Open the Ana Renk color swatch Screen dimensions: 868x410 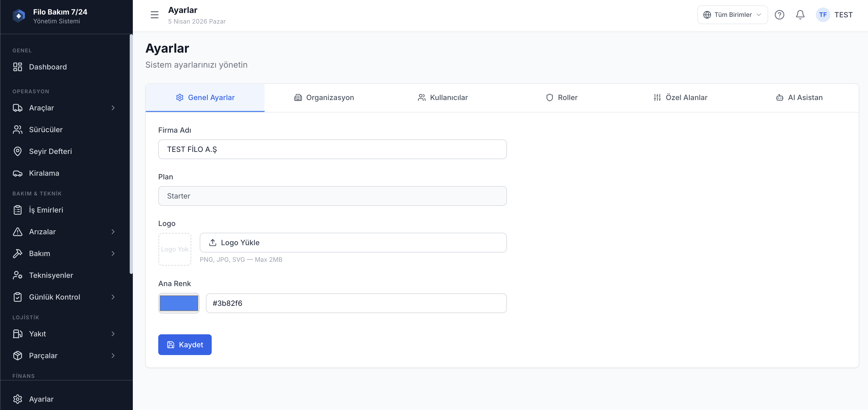tap(178, 303)
